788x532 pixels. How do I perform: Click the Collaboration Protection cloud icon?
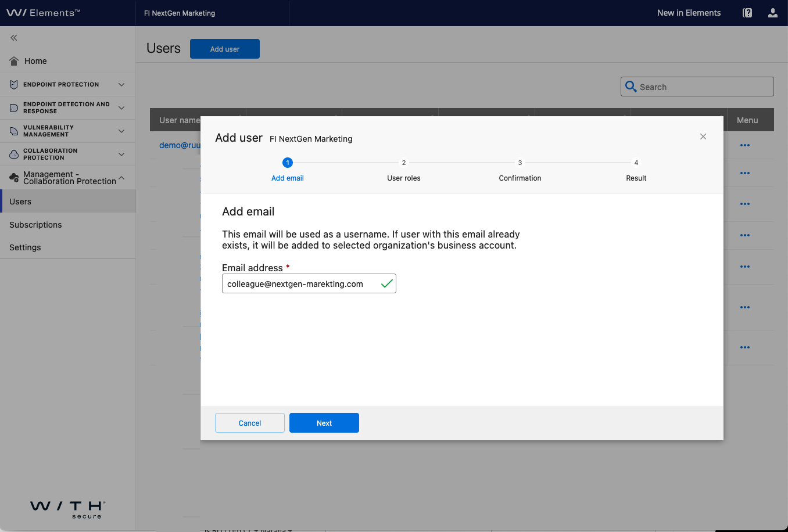[x=14, y=154]
